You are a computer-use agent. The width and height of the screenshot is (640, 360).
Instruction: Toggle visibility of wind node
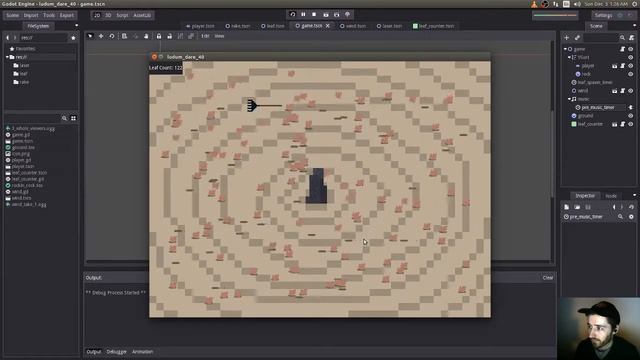coord(631,91)
